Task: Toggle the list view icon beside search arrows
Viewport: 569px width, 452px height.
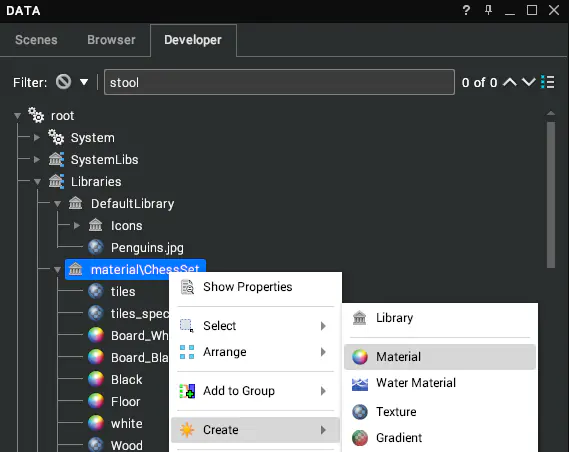Action: point(548,82)
